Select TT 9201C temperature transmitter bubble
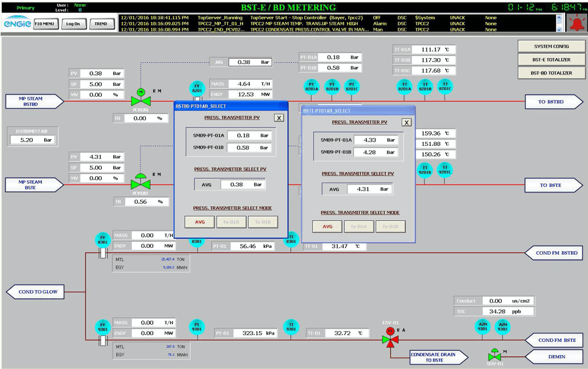 [x=445, y=170]
